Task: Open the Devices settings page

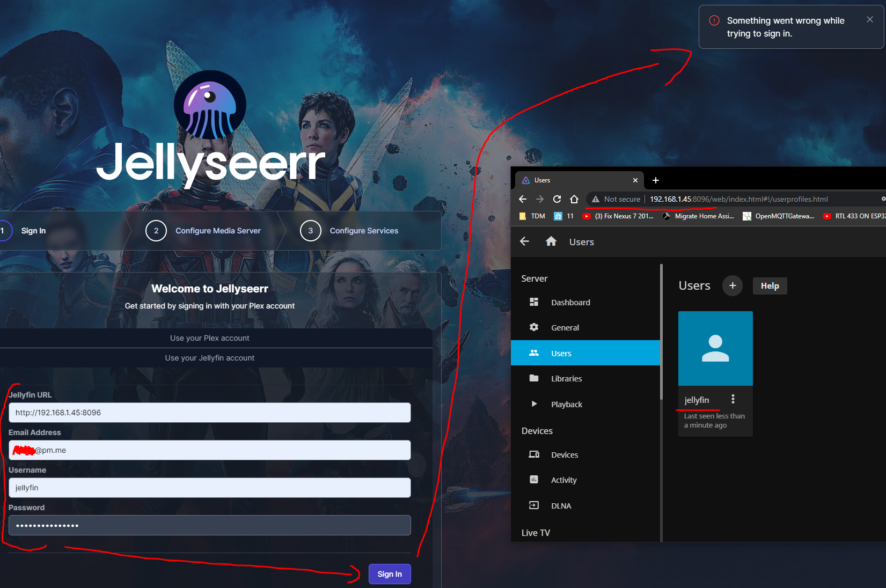Action: click(565, 454)
